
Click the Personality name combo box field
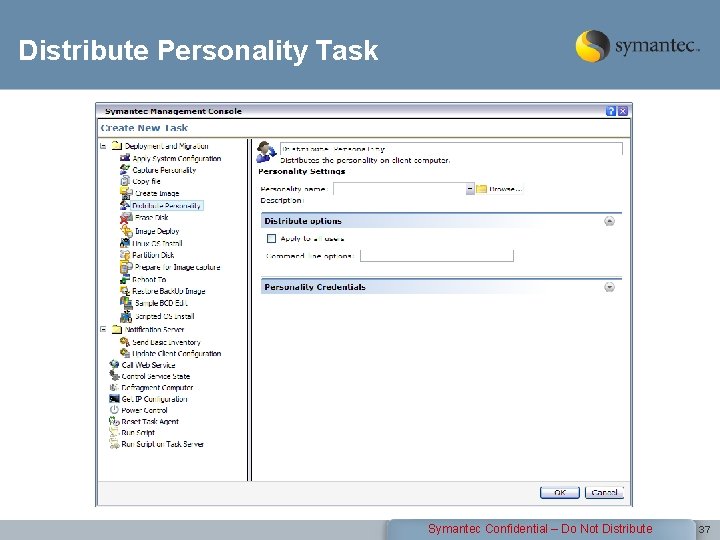tap(399, 189)
